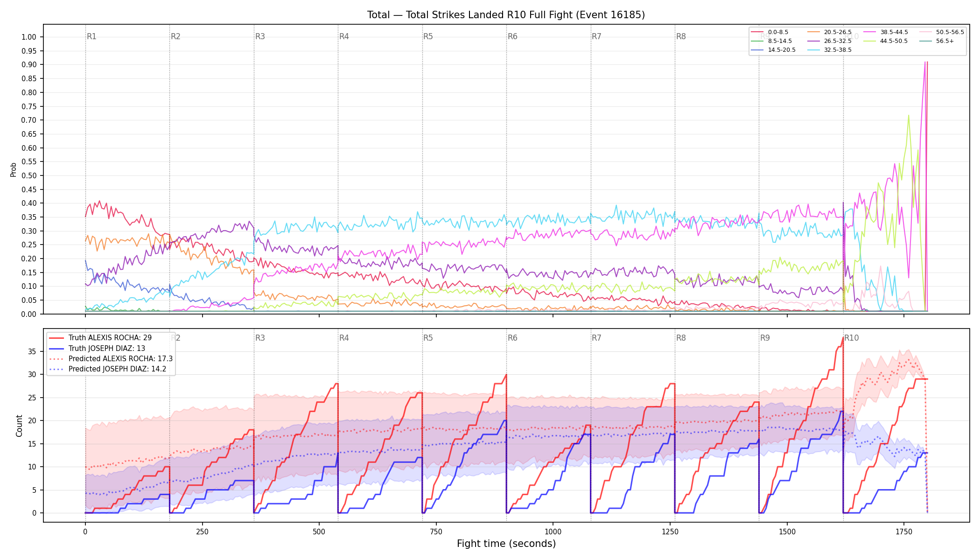980x560 pixels.
Task: Click the 0.35 tick on the Prob axis
Action: (29, 217)
